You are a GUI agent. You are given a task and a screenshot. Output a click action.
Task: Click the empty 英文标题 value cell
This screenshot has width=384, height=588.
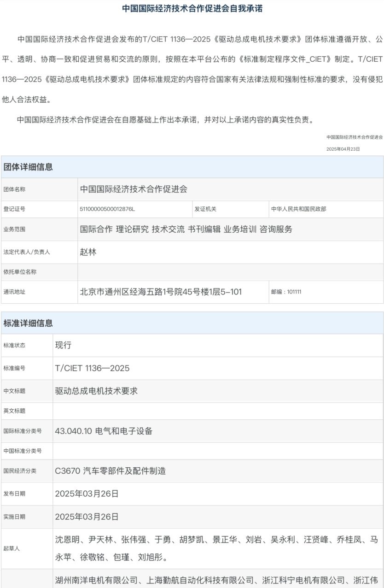click(x=217, y=411)
